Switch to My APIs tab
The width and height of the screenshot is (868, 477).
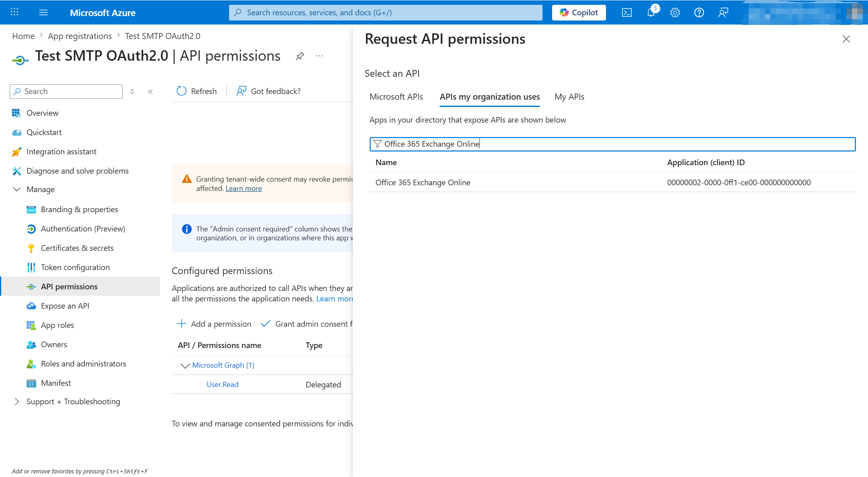(569, 97)
